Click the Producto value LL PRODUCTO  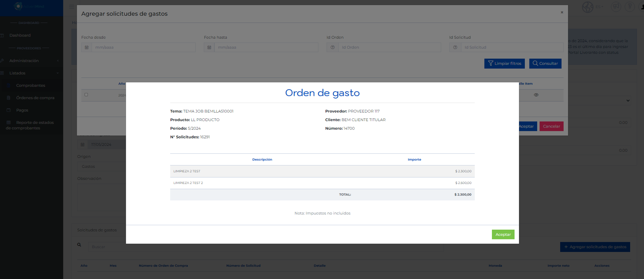(x=205, y=120)
